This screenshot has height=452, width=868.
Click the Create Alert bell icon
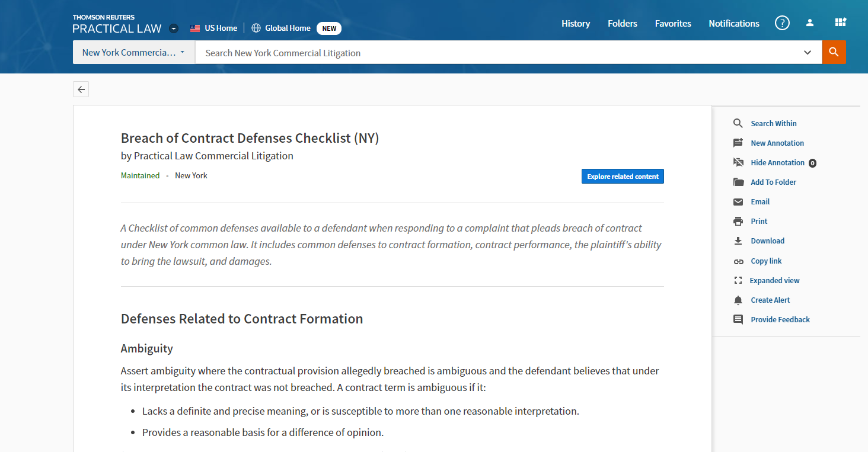(x=738, y=300)
